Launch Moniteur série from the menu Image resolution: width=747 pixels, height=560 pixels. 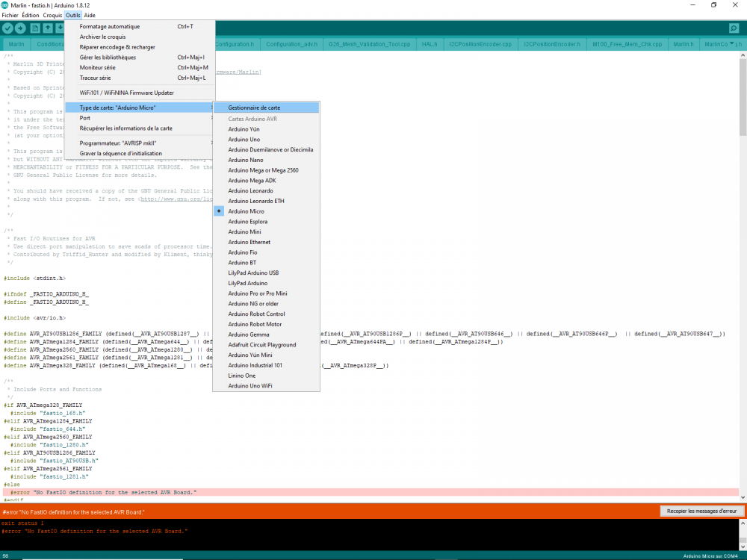click(x=139, y=68)
